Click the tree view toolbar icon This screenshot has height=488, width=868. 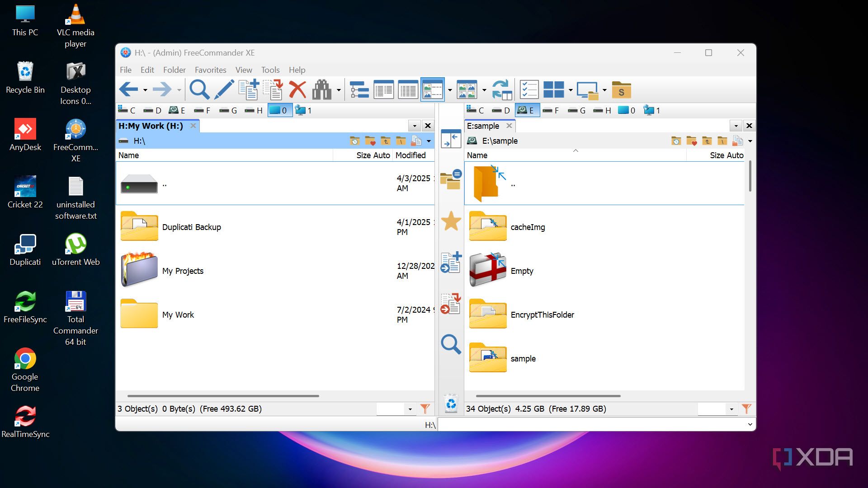(x=359, y=89)
